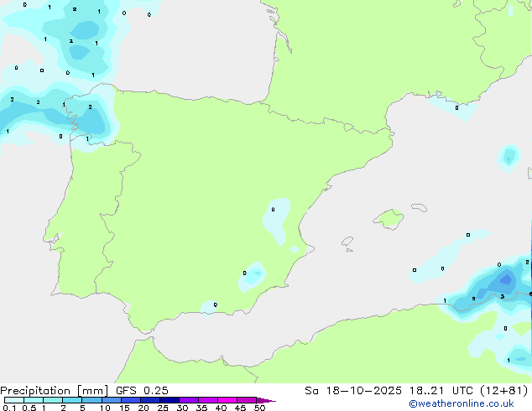This screenshot has height=411, width=532.
Task: Click the '5' legend scale label
Action: click(x=82, y=408)
